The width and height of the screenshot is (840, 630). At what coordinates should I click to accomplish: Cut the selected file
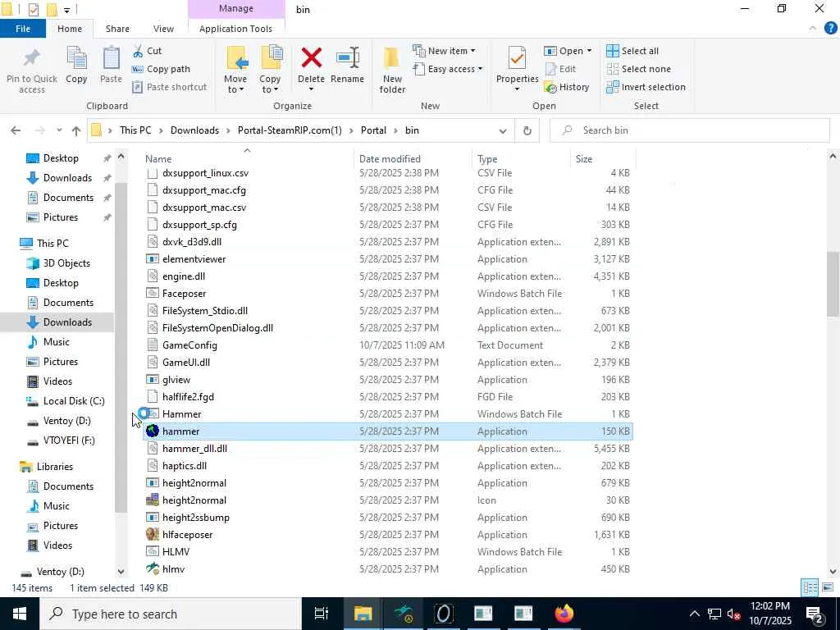coord(147,51)
